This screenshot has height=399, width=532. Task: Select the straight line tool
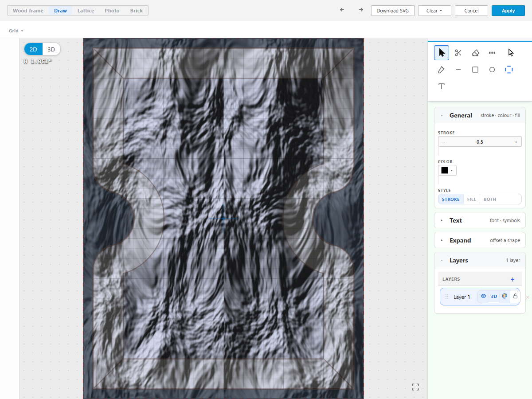point(458,70)
